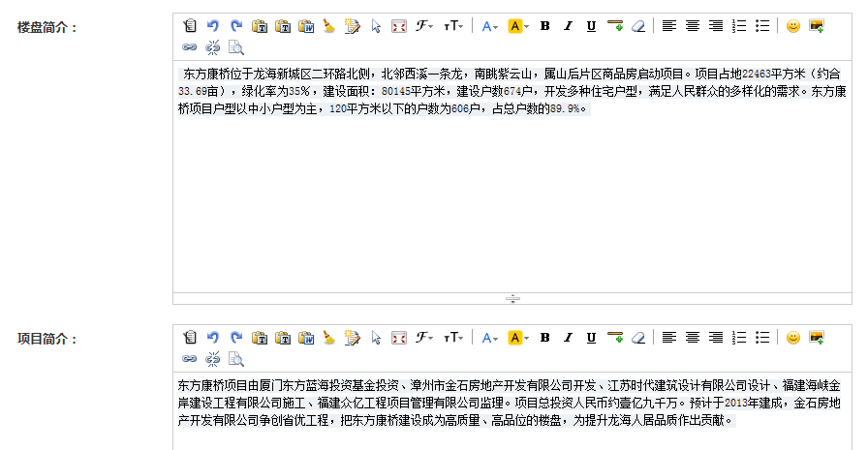
Task: Click insert link icon in 楼盘简介 editor
Action: [x=190, y=46]
